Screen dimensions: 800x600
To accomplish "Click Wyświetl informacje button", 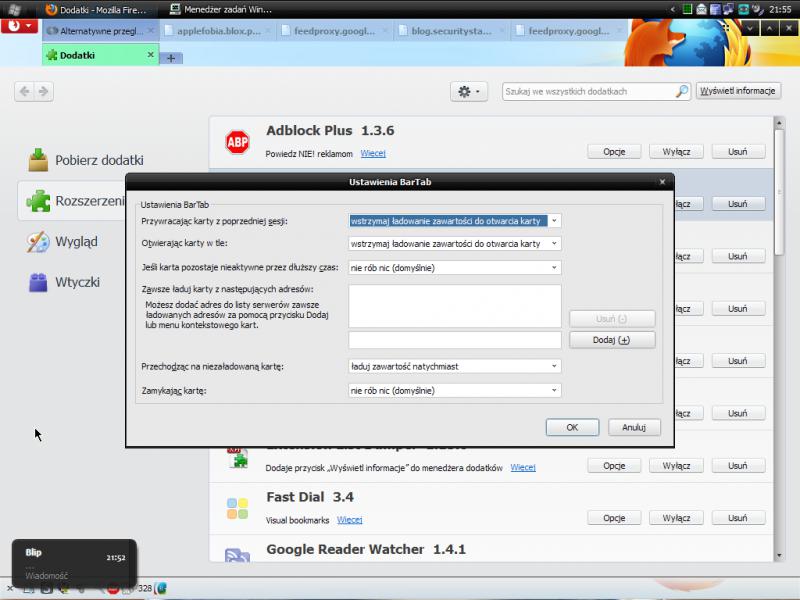I will pyautogui.click(x=738, y=91).
